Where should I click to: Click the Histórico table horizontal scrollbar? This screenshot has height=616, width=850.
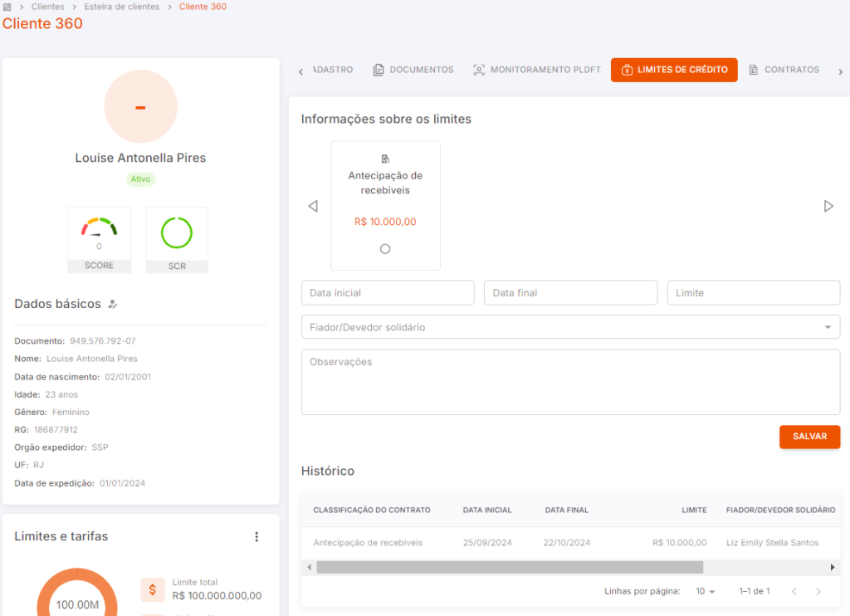[510, 567]
